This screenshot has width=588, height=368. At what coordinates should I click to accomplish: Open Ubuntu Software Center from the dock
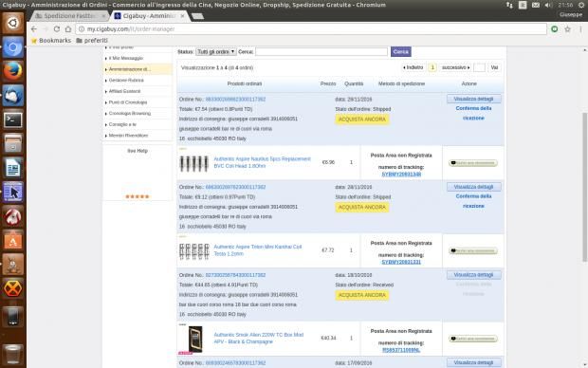point(12,240)
